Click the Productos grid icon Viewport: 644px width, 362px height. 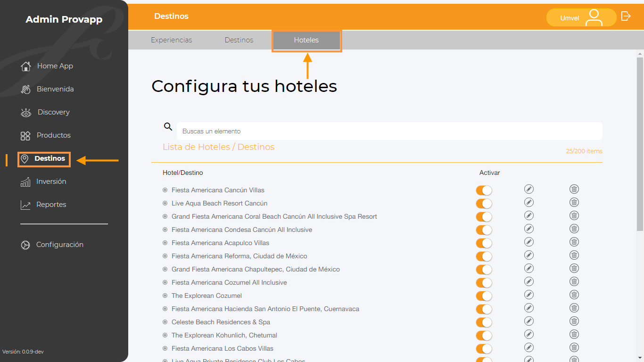click(x=25, y=136)
